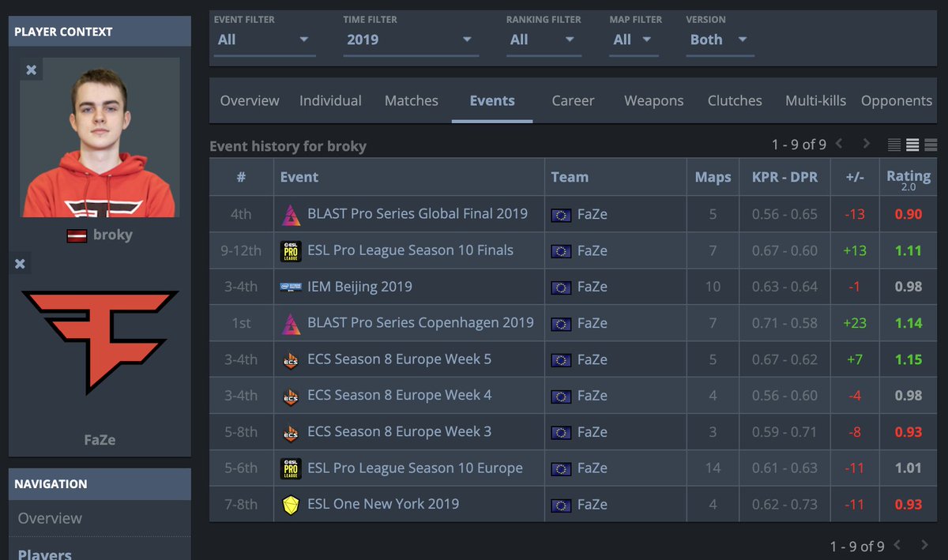
Task: Sort by KPR - DPR column header
Action: pos(784,177)
